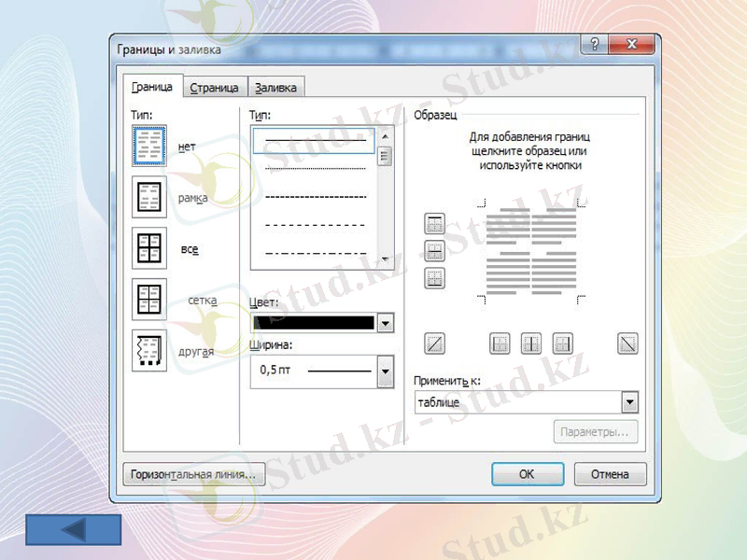Pick the 'сетка' grid border preset
This screenshot has height=560, width=747.
(x=149, y=300)
